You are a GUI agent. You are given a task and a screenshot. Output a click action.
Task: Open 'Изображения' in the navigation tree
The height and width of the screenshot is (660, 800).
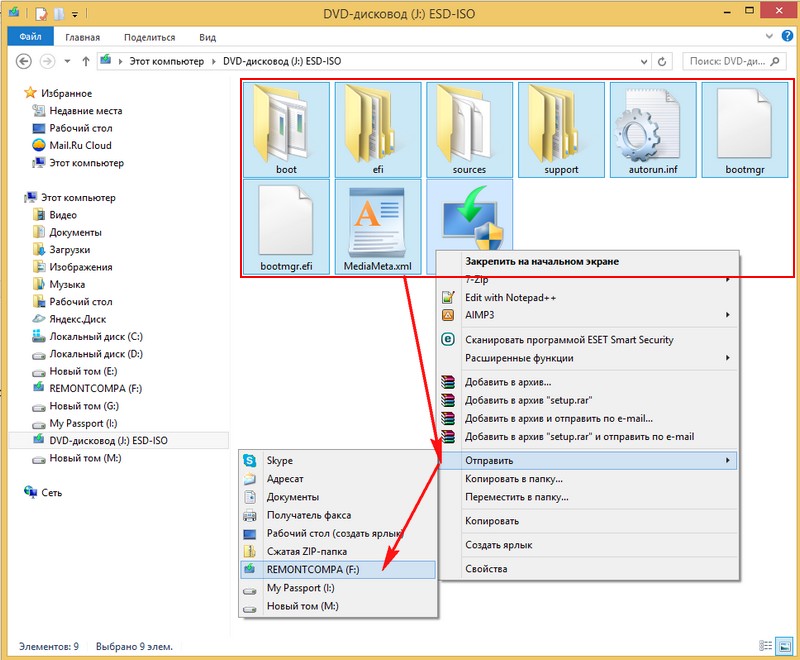click(x=81, y=267)
